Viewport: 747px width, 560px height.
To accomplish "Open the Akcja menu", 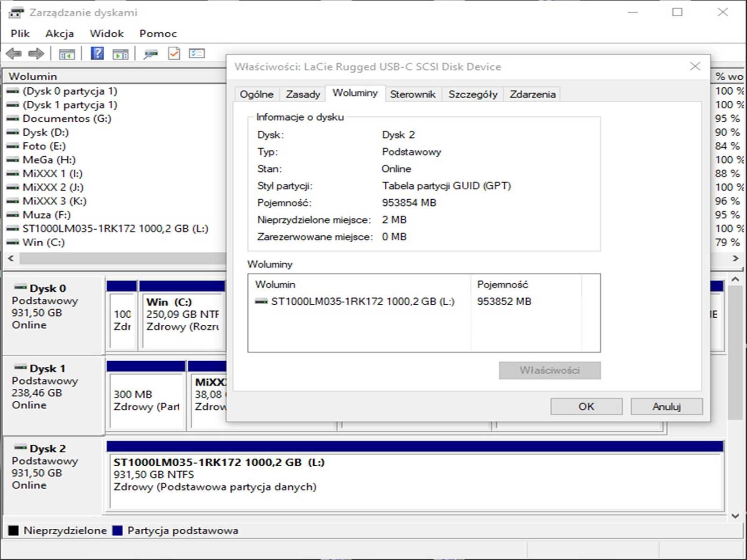I will point(59,34).
